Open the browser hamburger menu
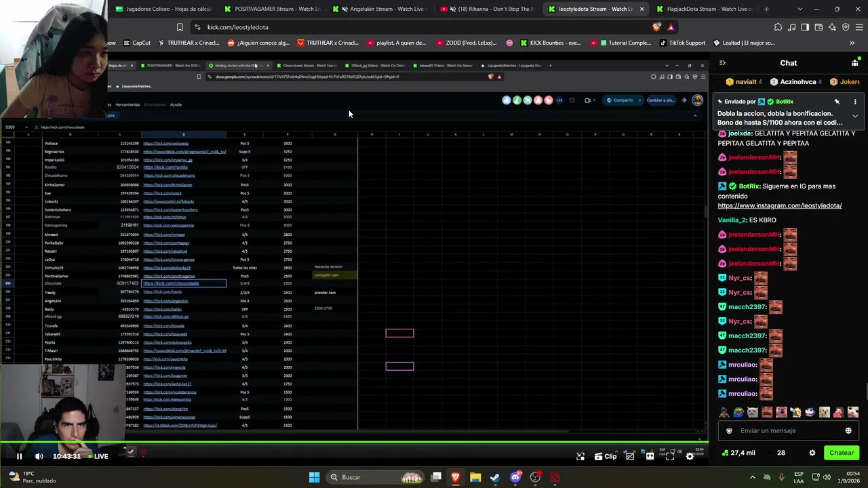 (859, 27)
